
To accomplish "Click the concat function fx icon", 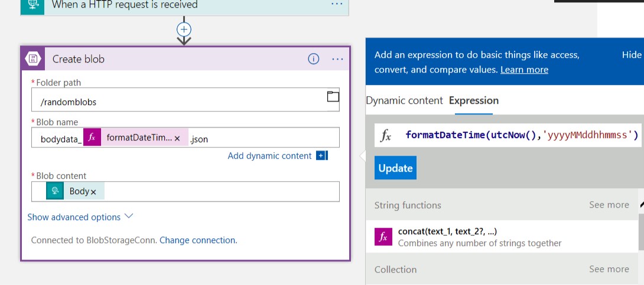I will click(383, 237).
